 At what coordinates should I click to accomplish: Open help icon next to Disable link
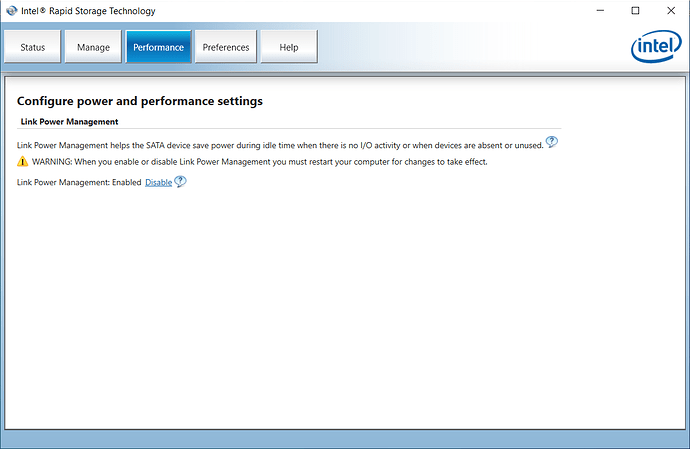[180, 181]
